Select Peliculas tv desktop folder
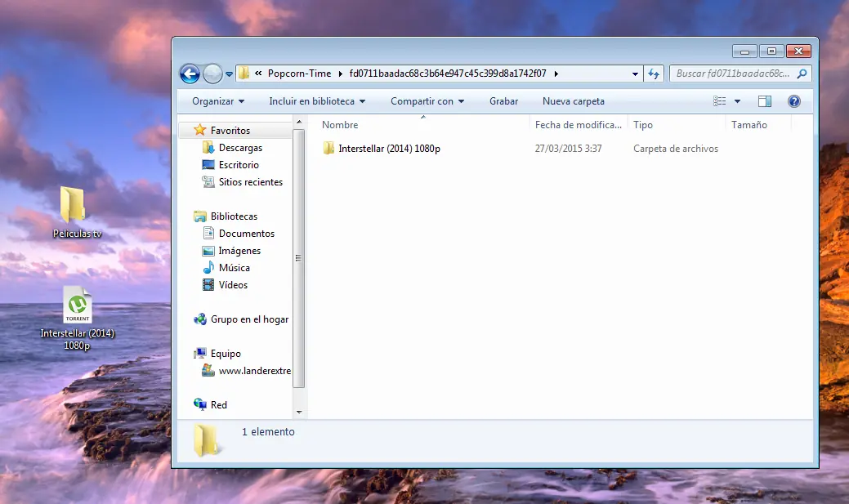 point(77,212)
